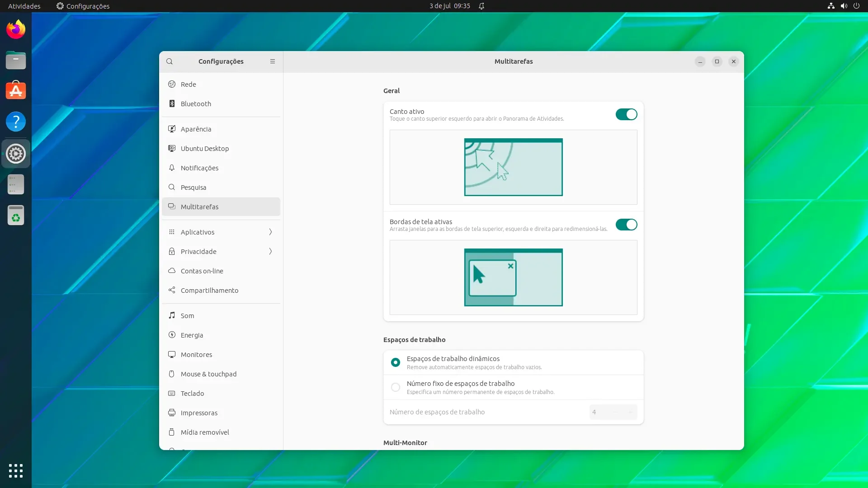
Task: Open the Trash icon in the dock
Action: [x=16, y=215]
